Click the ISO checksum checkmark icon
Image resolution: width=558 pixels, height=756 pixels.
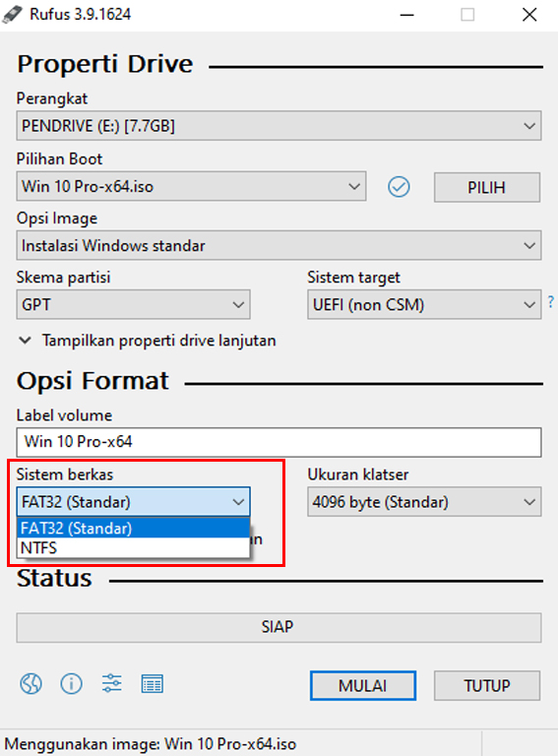(x=399, y=187)
